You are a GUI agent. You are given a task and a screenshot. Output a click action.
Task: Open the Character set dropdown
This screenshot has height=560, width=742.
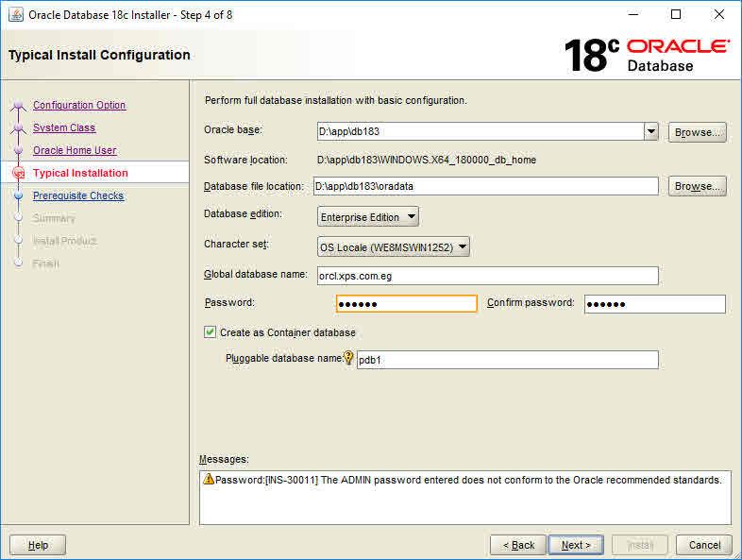point(394,247)
